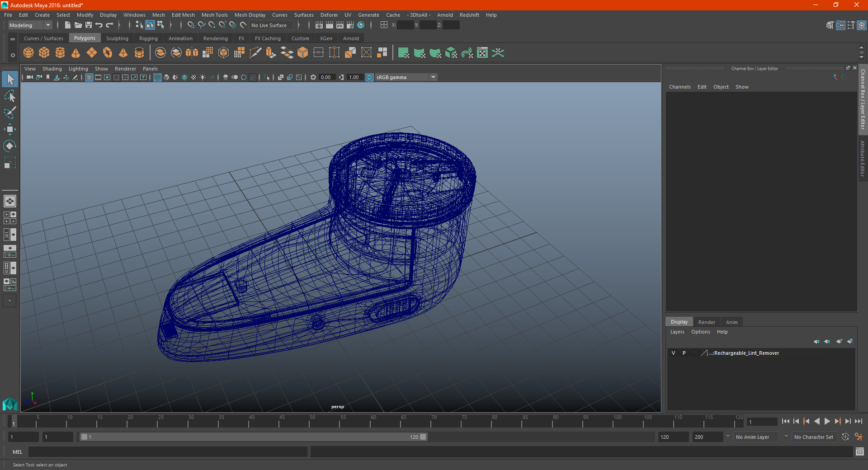The width and height of the screenshot is (868, 470).
Task: Toggle select by component type mode
Action: [x=160, y=25]
